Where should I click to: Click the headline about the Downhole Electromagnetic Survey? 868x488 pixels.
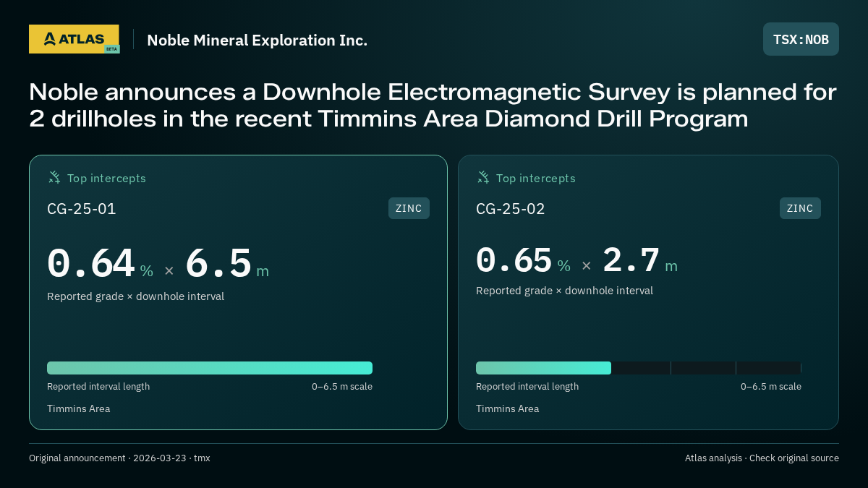433,106
